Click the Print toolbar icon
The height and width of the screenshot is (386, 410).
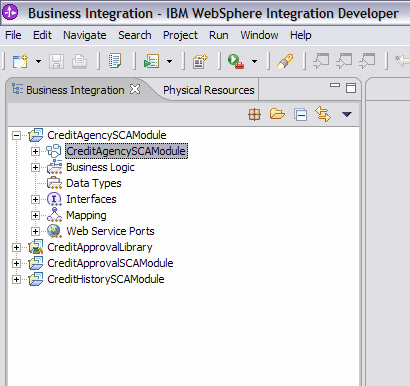(79, 61)
